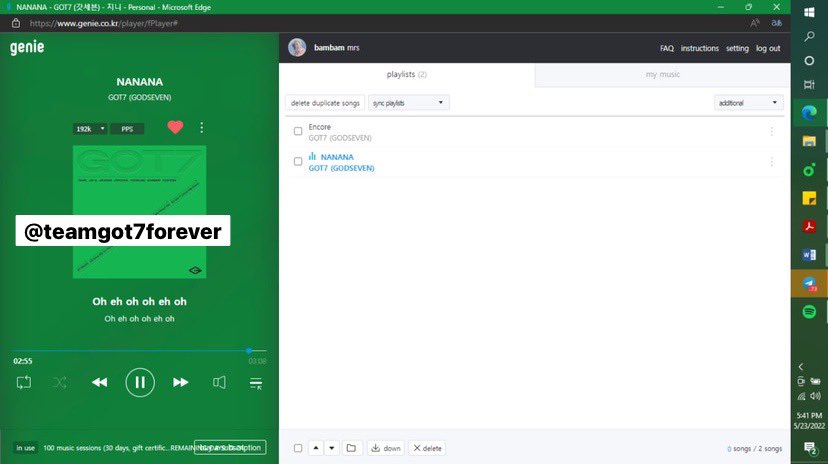Viewport: 828px width, 464px height.
Task: Open the instructions link
Action: click(x=700, y=48)
